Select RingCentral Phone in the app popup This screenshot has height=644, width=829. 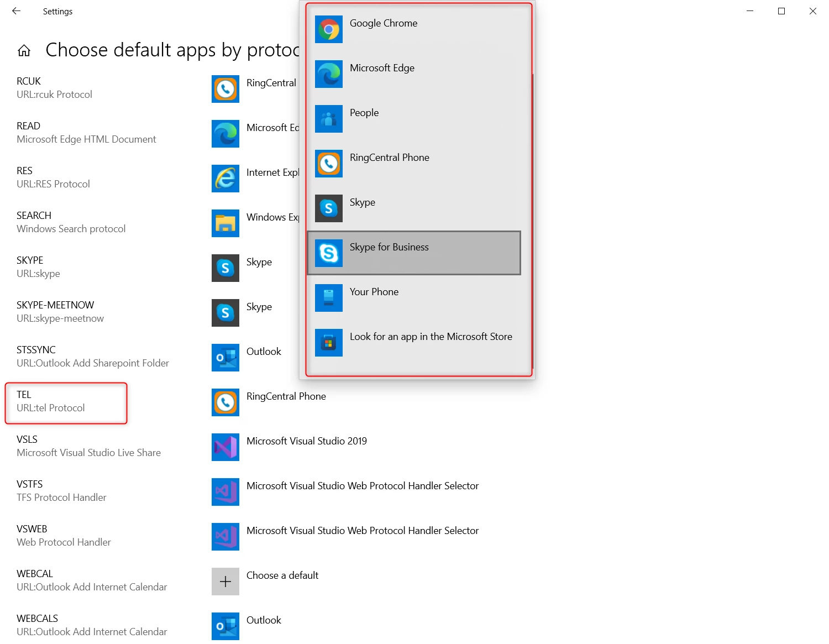click(x=414, y=164)
